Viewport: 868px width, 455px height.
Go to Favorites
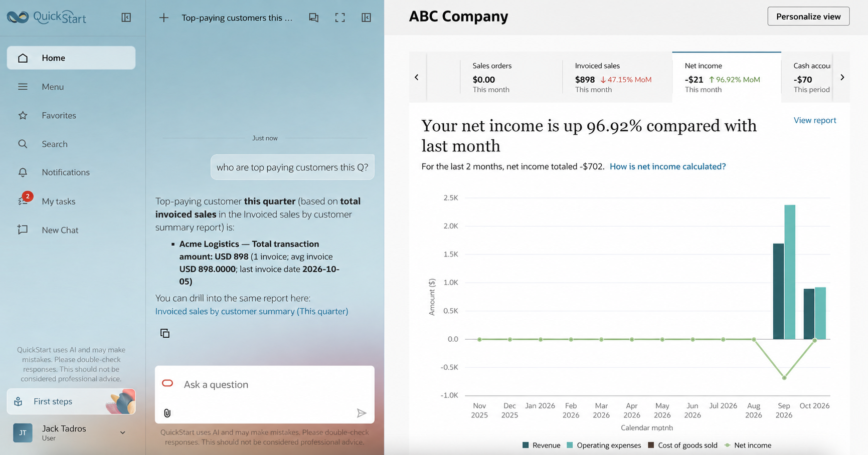71,115
